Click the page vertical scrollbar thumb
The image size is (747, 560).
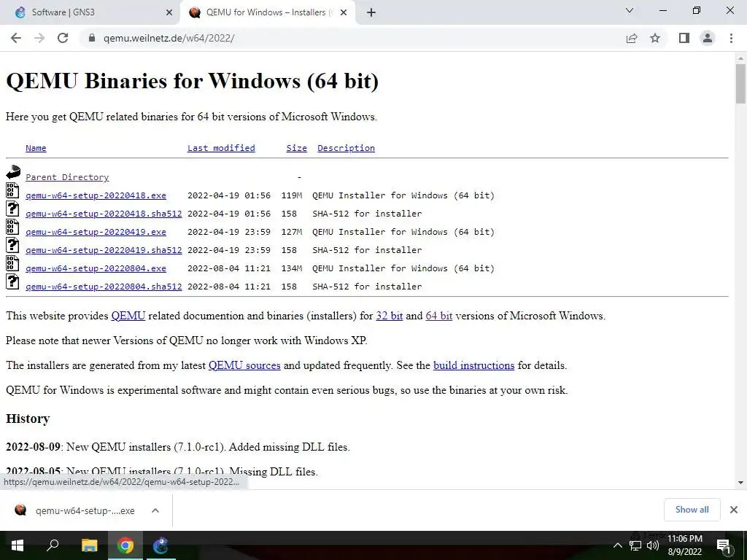pyautogui.click(x=740, y=83)
